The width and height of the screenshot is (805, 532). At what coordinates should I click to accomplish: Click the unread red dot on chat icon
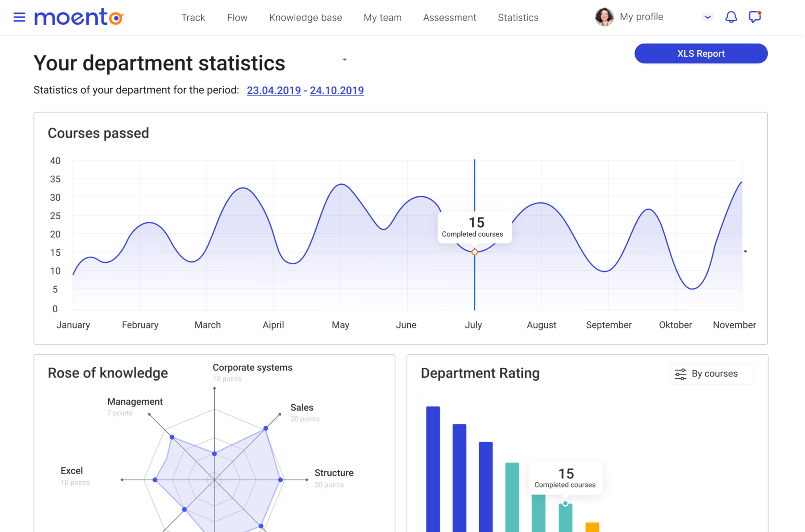(760, 13)
